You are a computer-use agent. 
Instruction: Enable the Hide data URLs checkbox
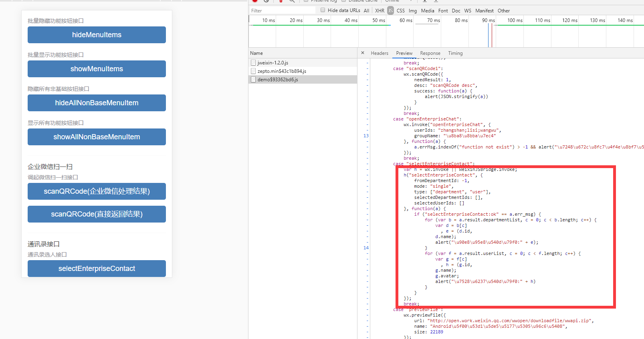[323, 10]
